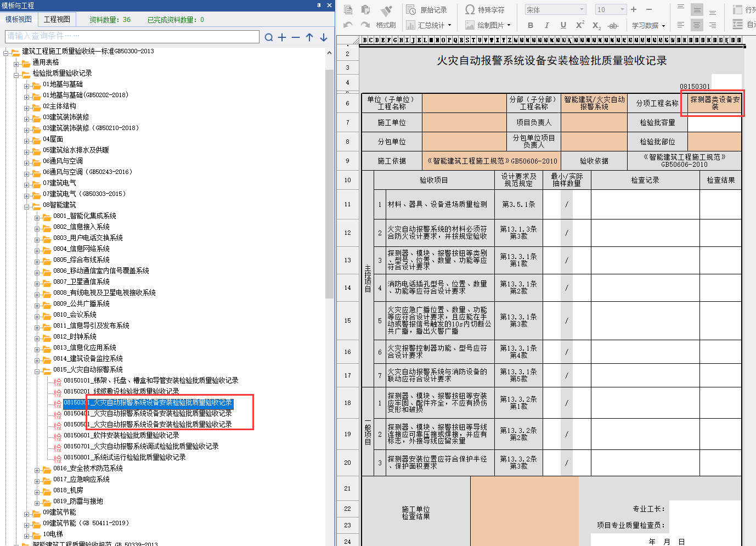Select 0819_防雷与接地 tree item

78,501
